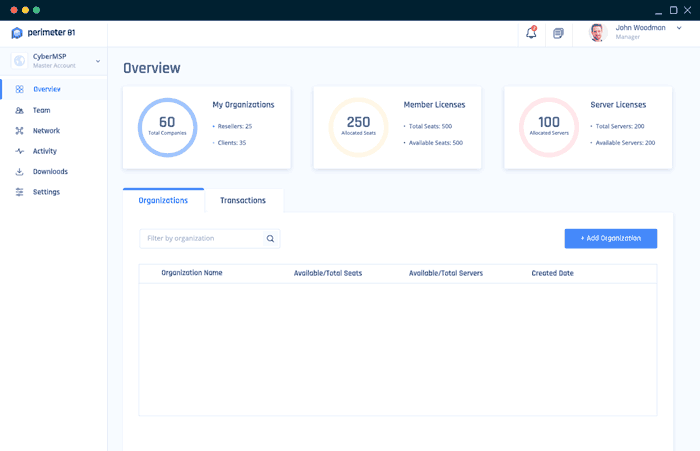Viewport: 700px width, 451px height.
Task: Expand the CyberMSP account dropdown
Action: tap(97, 62)
